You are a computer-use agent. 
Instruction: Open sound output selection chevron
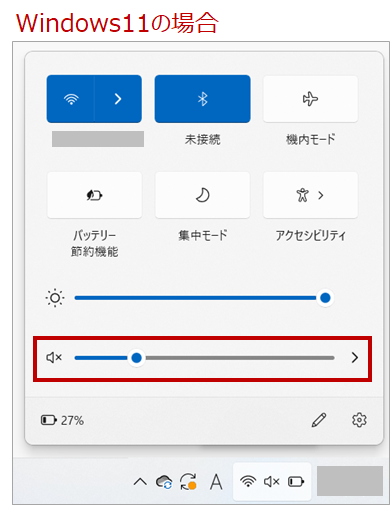tap(355, 358)
